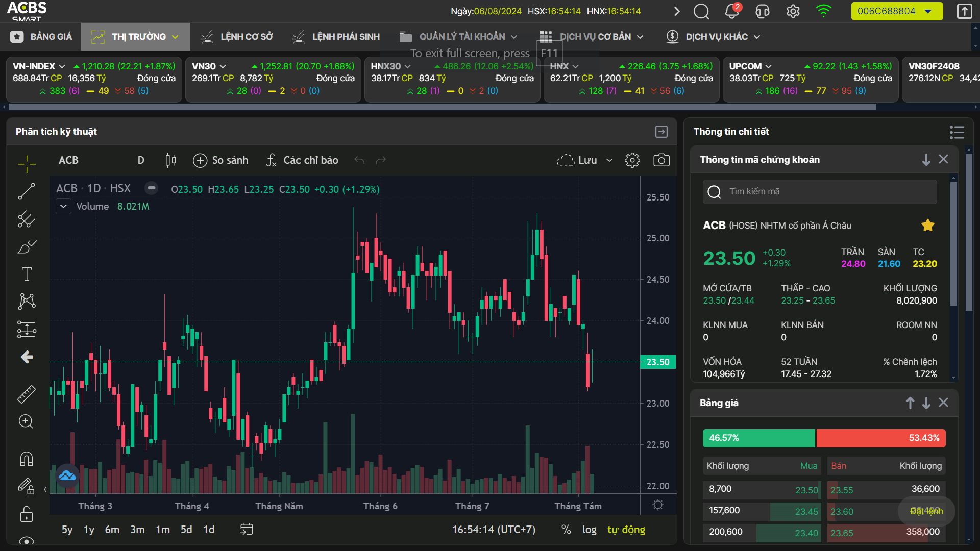Click Lưu to save chart layout
The image size is (980, 551).
[x=577, y=160]
